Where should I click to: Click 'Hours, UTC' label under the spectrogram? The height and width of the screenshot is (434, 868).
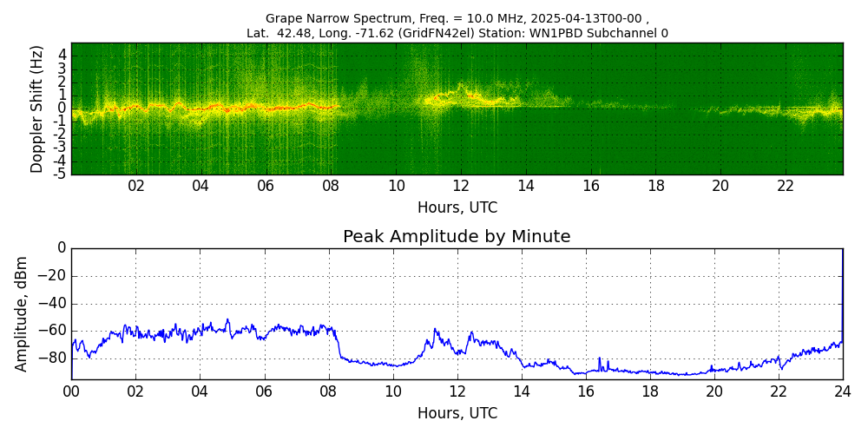[x=457, y=207]
